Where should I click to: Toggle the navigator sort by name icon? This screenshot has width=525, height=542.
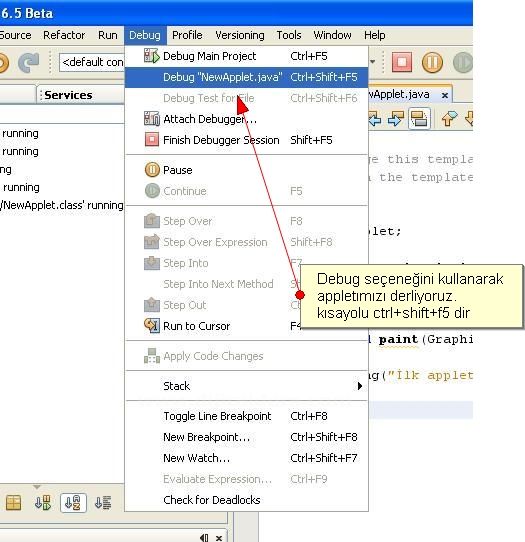73,503
